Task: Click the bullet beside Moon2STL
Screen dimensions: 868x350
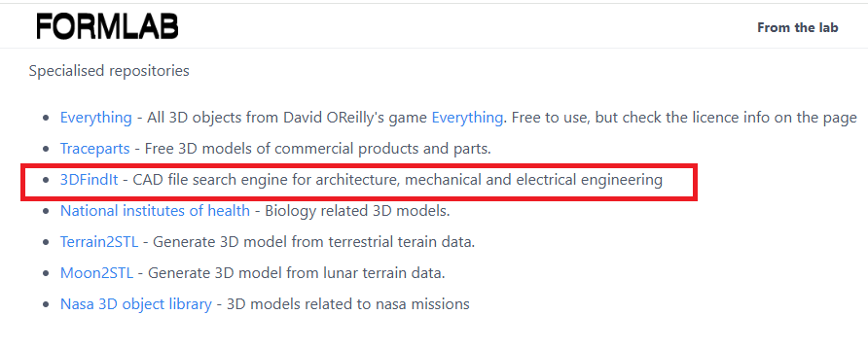Action: point(47,273)
